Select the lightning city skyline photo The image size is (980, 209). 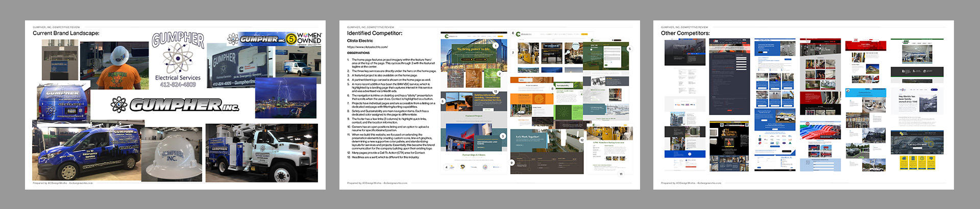[x=286, y=98]
